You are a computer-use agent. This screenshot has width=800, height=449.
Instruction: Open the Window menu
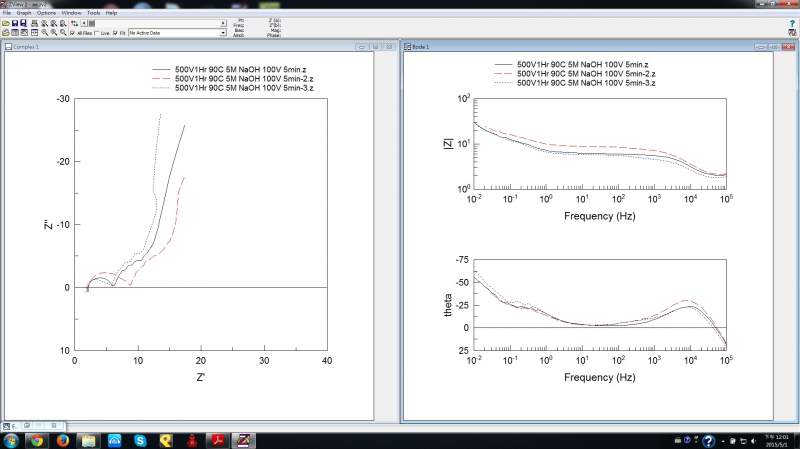71,13
